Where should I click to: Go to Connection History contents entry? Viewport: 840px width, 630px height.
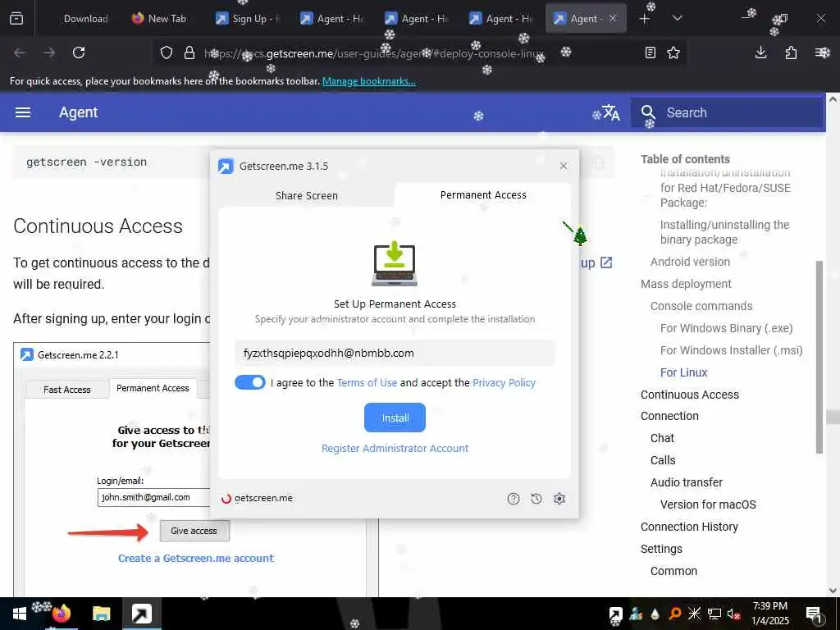coord(689,527)
